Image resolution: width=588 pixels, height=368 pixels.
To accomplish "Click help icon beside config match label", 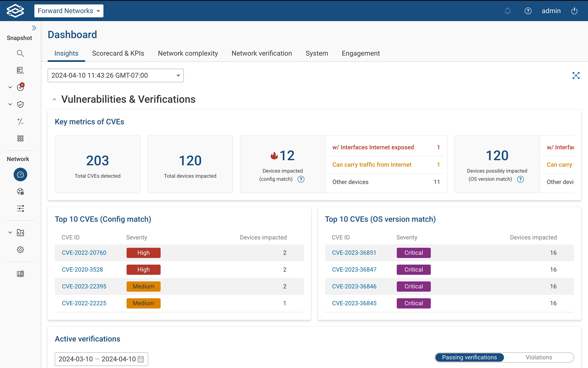I will (x=301, y=179).
